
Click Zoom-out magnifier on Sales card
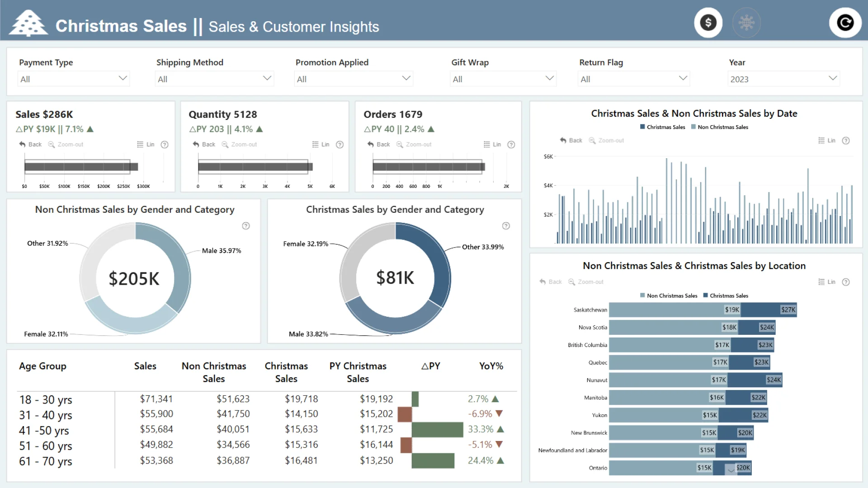[x=66, y=145]
